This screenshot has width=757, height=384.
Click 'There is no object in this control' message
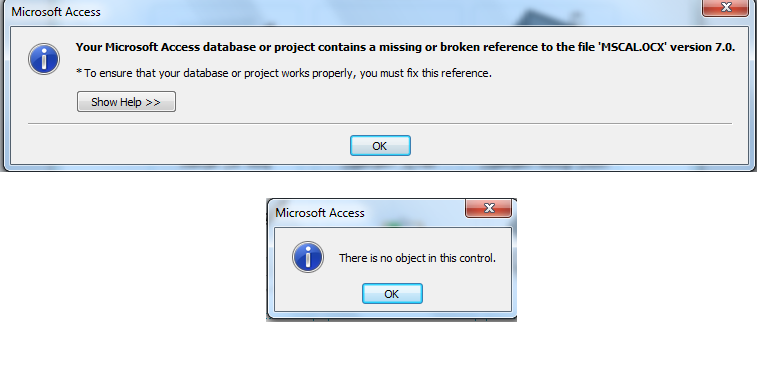(417, 258)
